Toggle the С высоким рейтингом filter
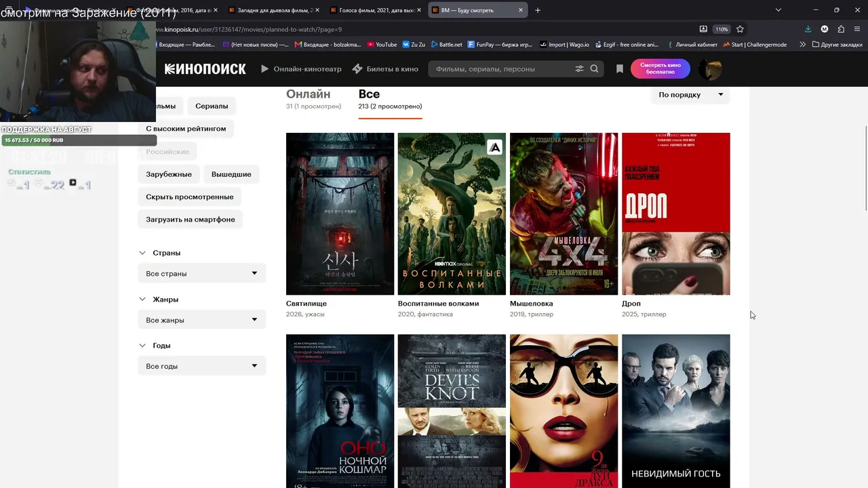Image resolution: width=868 pixels, height=488 pixels. pyautogui.click(x=186, y=129)
